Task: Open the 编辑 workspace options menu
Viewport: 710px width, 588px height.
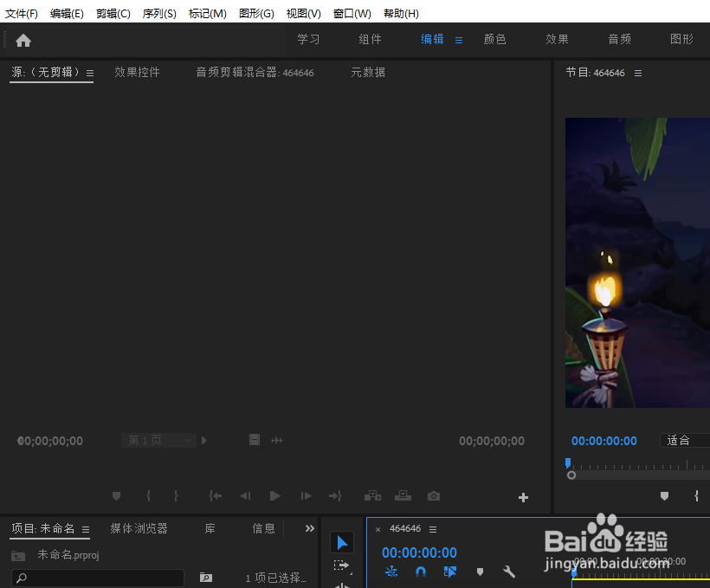Action: 459,41
